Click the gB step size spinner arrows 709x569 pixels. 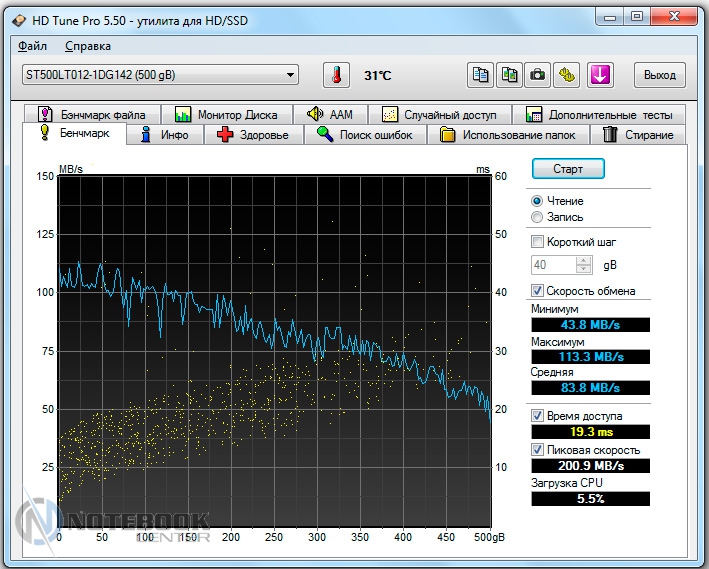[x=585, y=265]
